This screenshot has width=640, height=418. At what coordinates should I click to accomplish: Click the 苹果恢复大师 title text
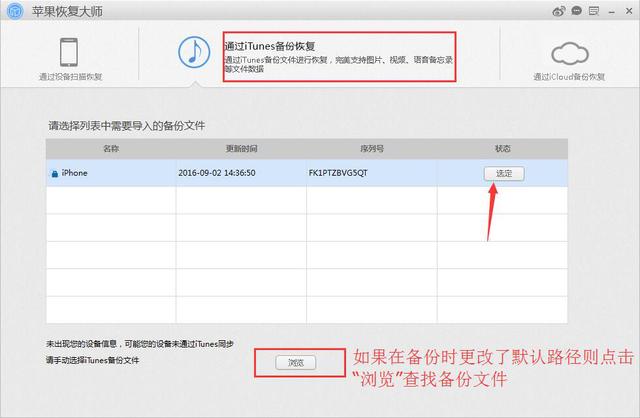coord(67,11)
